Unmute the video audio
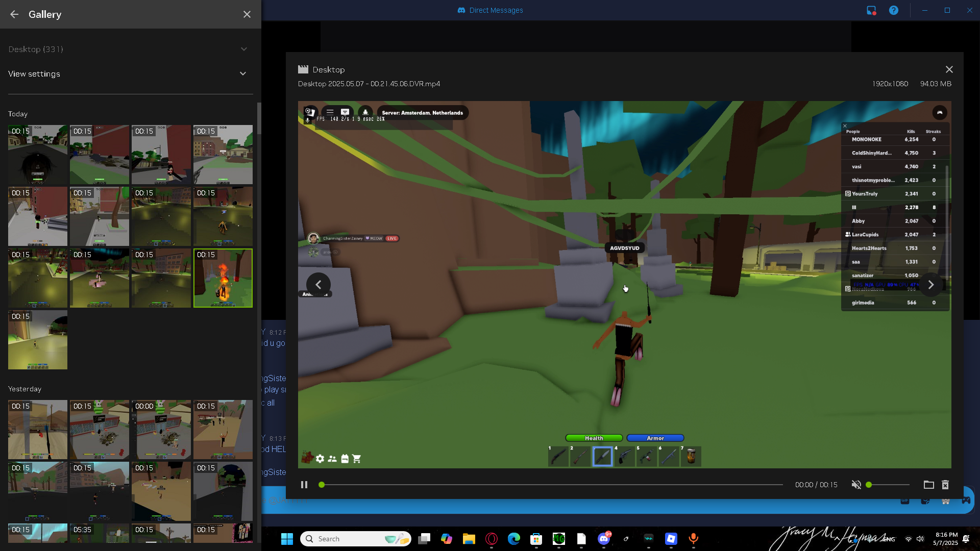Screen dimensions: 980x551 (856, 485)
